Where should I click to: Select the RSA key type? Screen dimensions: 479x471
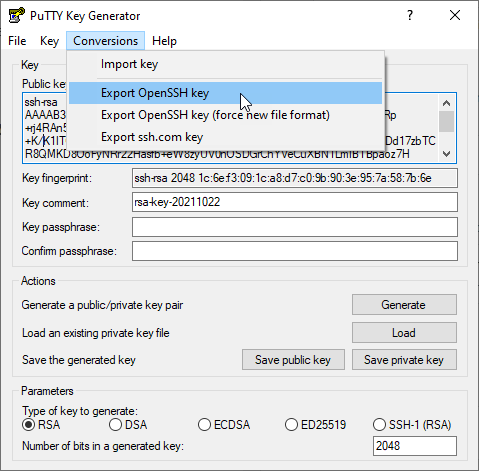pyautogui.click(x=41, y=425)
